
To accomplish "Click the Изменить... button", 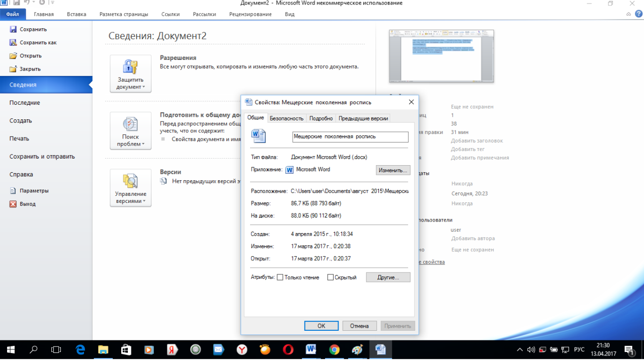I will coord(393,170).
